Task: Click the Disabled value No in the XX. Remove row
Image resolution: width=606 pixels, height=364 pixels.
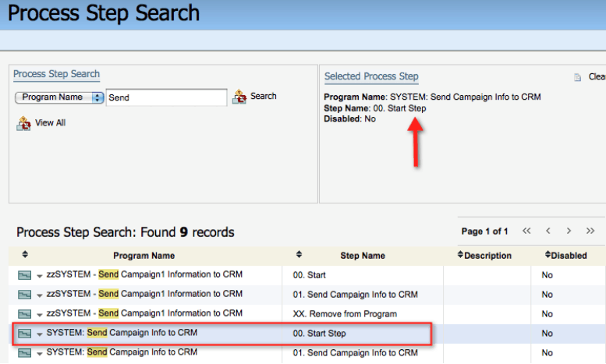Action: point(548,314)
